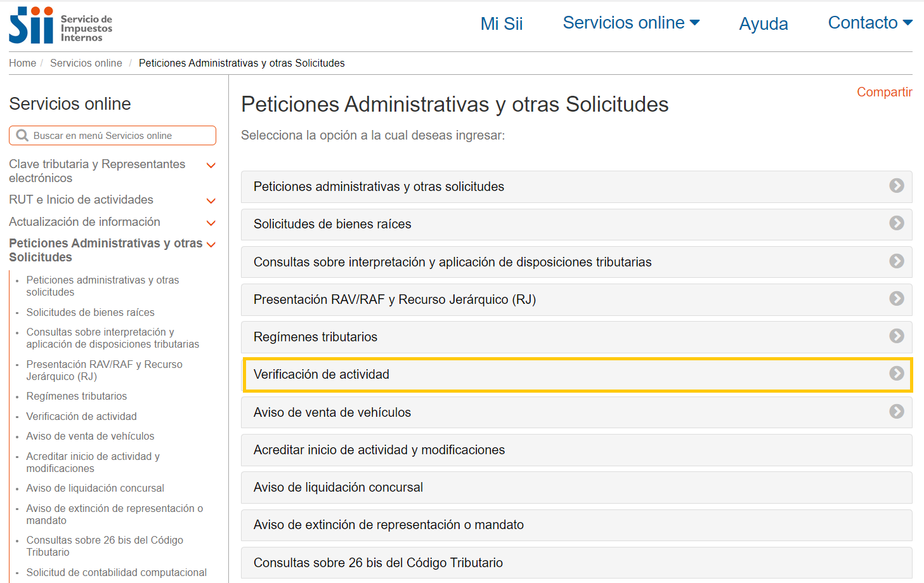This screenshot has height=583, width=924.
Task: Click arrow icon on Peticiones administrativas row
Action: [x=896, y=185]
